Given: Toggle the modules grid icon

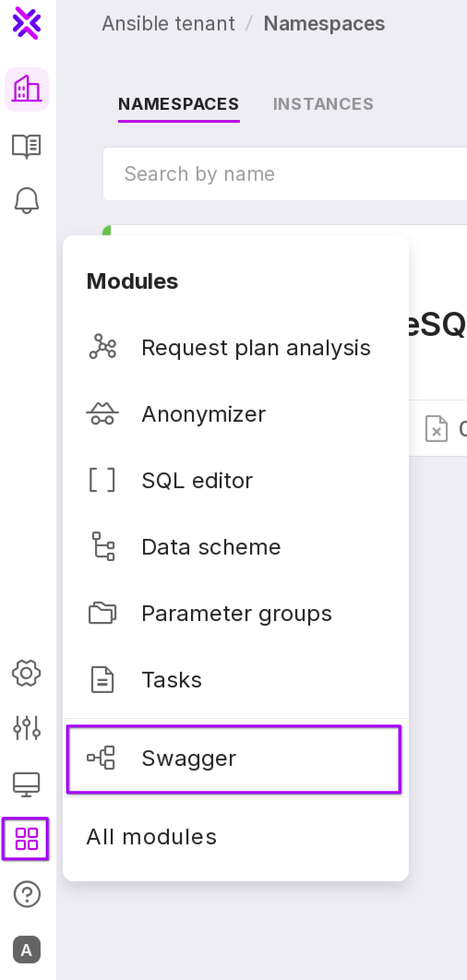Looking at the screenshot, I should (x=26, y=839).
